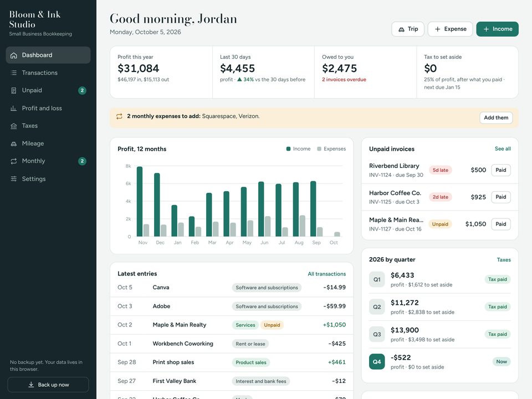The height and width of the screenshot is (399, 532).
Task: Click the Nov income bar in chart
Action: click(140, 202)
